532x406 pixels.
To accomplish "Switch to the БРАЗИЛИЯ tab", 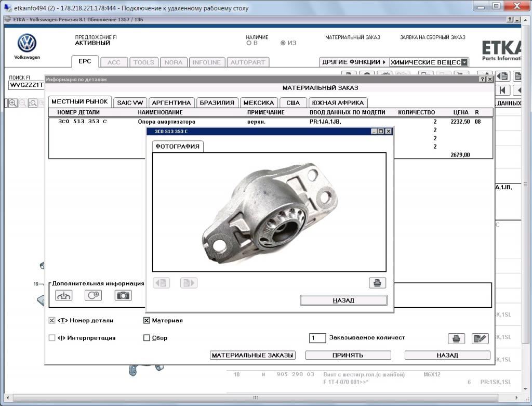I will tap(217, 102).
